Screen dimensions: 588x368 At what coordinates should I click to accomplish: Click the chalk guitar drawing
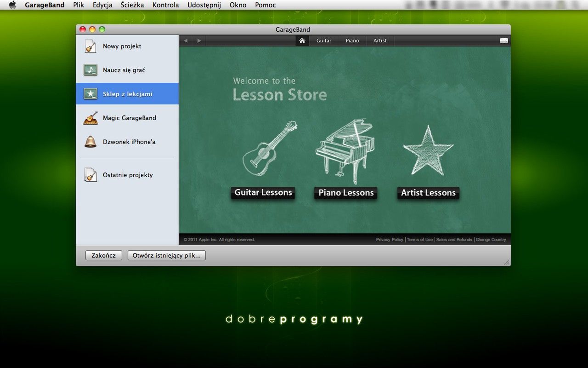[270, 148]
